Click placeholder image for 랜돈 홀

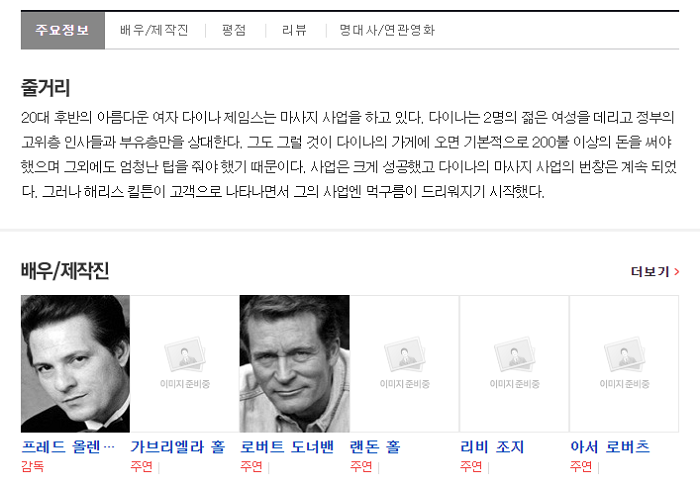coord(404,364)
